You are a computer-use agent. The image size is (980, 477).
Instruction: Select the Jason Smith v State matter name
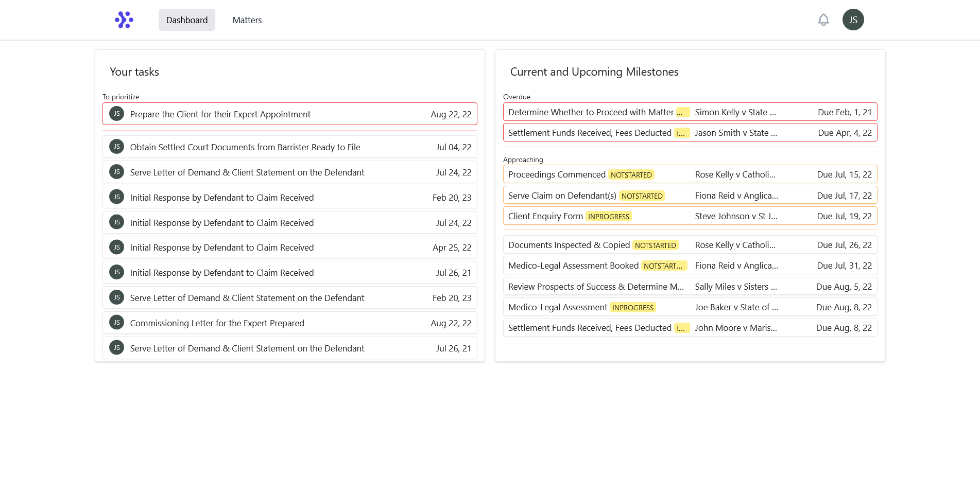[735, 133]
